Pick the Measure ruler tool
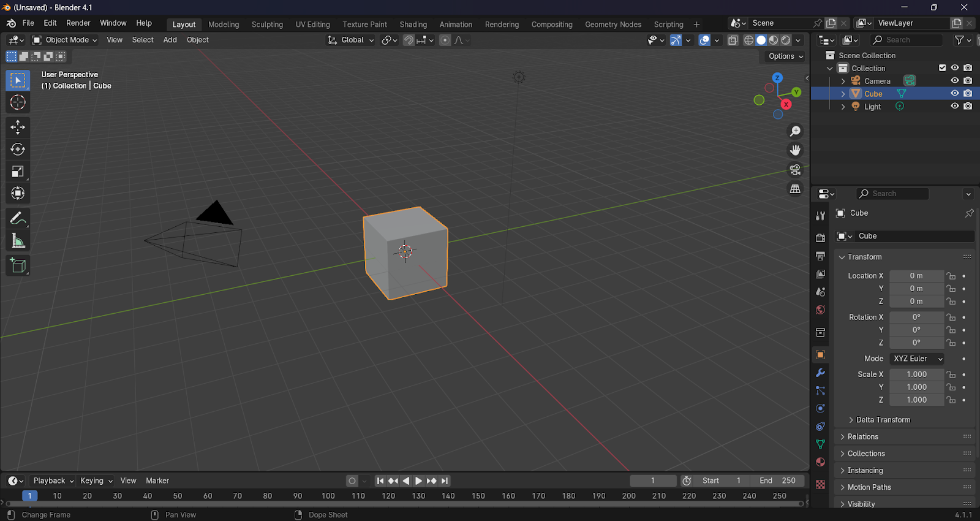980x521 pixels. (x=18, y=241)
